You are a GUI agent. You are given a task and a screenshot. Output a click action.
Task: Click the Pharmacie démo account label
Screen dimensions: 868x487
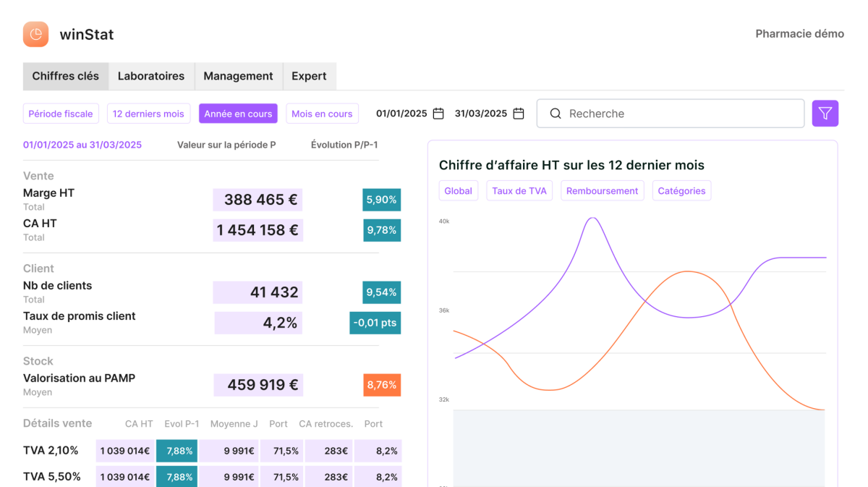(799, 34)
